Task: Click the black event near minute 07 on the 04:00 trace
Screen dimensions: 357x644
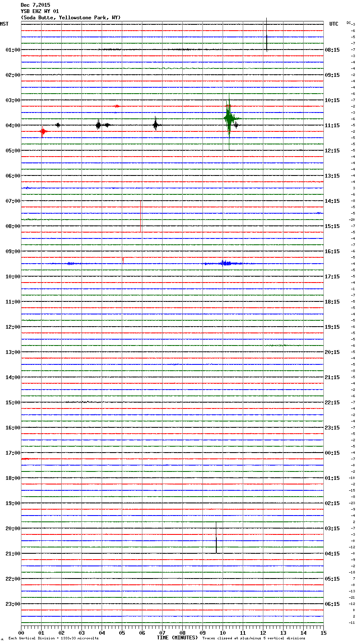Action: pyautogui.click(x=155, y=125)
